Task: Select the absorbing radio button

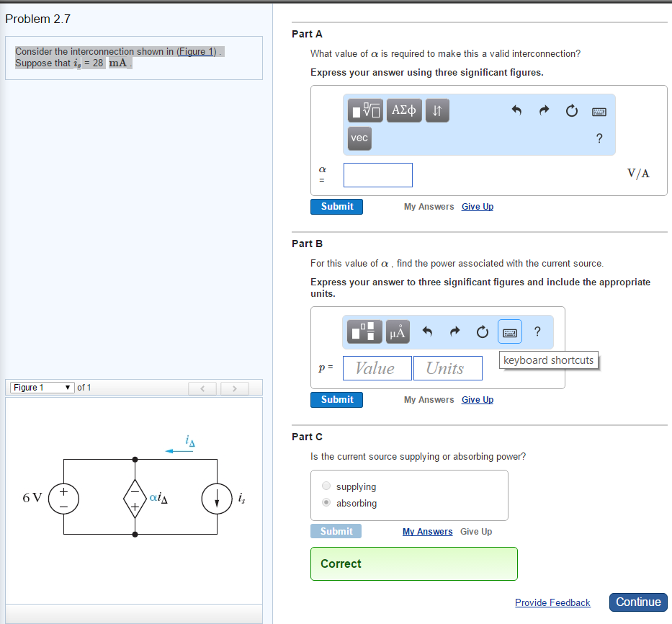Action: (326, 502)
